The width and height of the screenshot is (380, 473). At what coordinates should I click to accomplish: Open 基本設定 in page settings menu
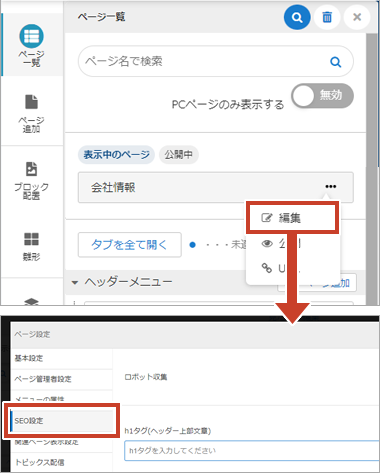tap(62, 358)
